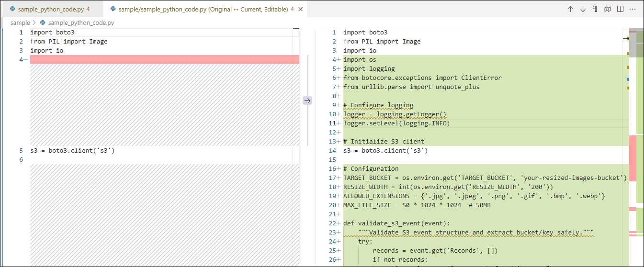The width and height of the screenshot is (644, 267).
Task: Click line number 11 in modified pane
Action: click(x=333, y=123)
